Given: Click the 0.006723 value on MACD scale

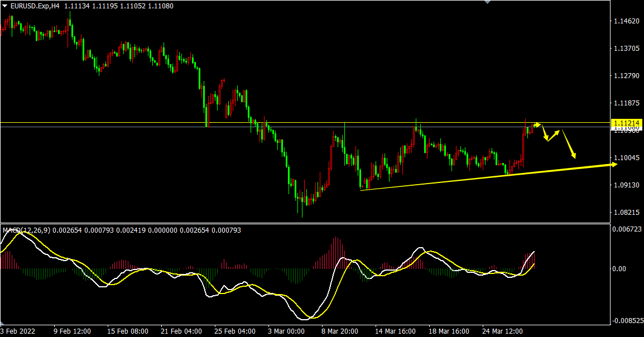Looking at the screenshot, I should click(627, 229).
